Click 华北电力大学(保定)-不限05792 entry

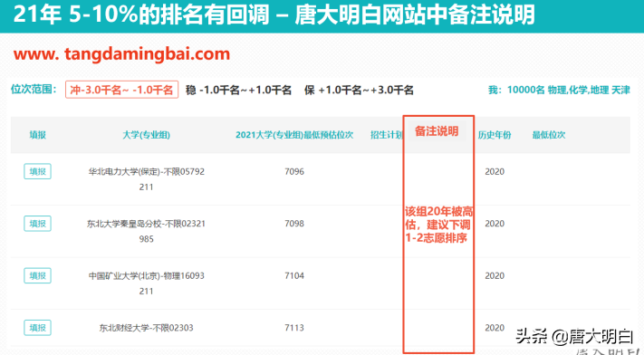pyautogui.click(x=146, y=172)
